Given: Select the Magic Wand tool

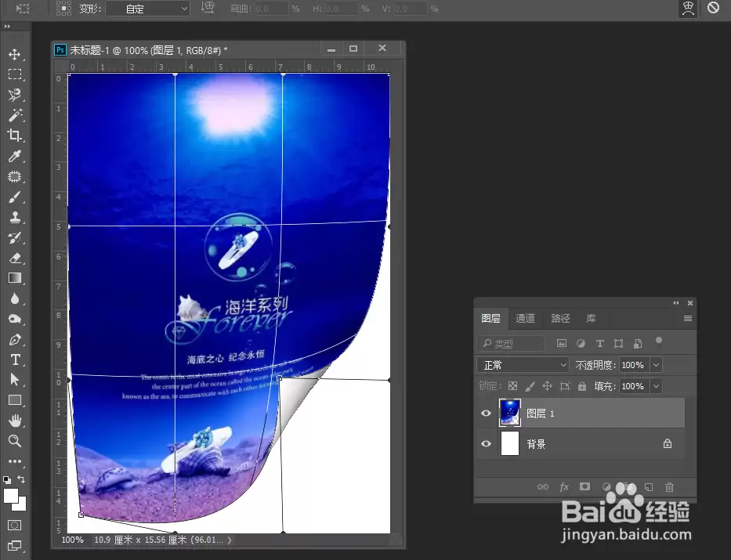Looking at the screenshot, I should [14, 114].
